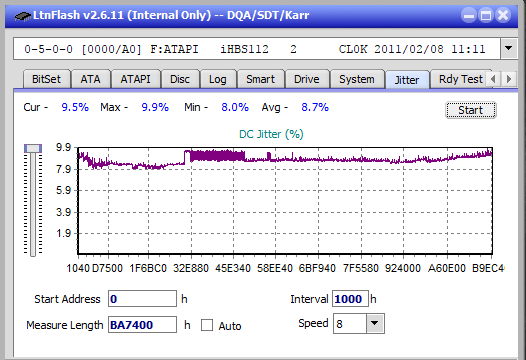Click the Speed combo box value 8
526x360 pixels.
click(350, 324)
